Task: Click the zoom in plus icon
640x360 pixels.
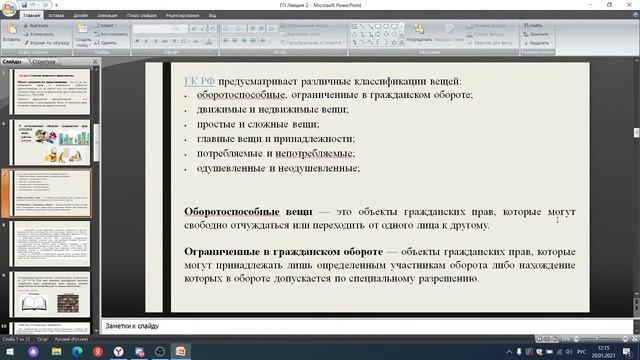Action: (624, 339)
